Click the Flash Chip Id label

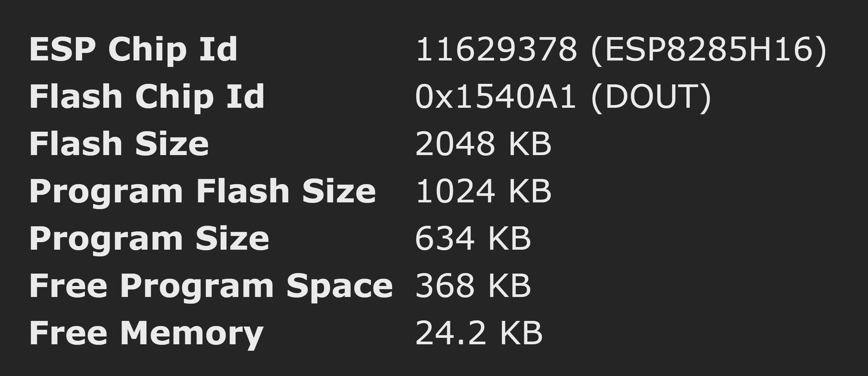coord(147,96)
